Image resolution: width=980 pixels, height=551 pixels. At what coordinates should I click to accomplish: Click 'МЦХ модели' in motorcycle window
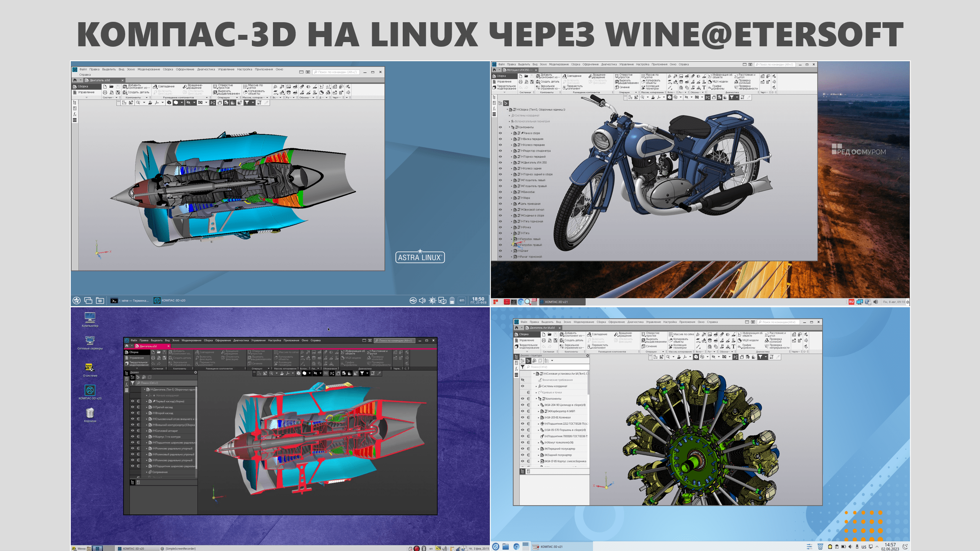pyautogui.click(x=718, y=82)
